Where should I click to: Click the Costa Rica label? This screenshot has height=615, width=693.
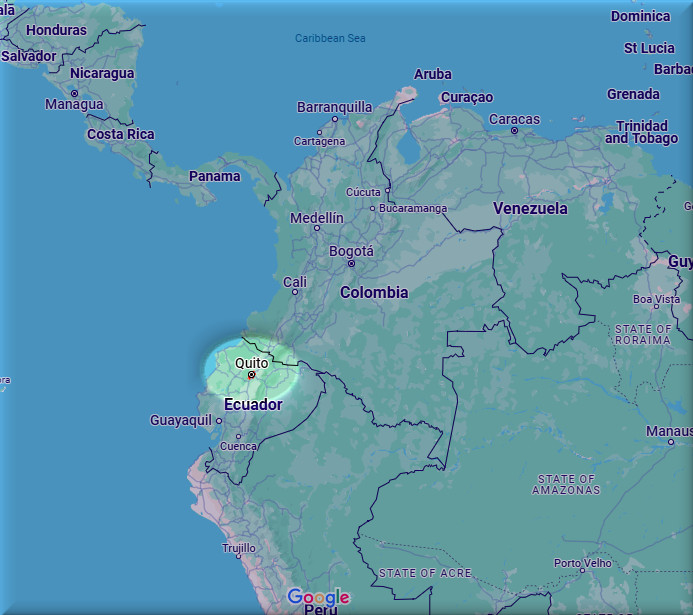tap(120, 134)
